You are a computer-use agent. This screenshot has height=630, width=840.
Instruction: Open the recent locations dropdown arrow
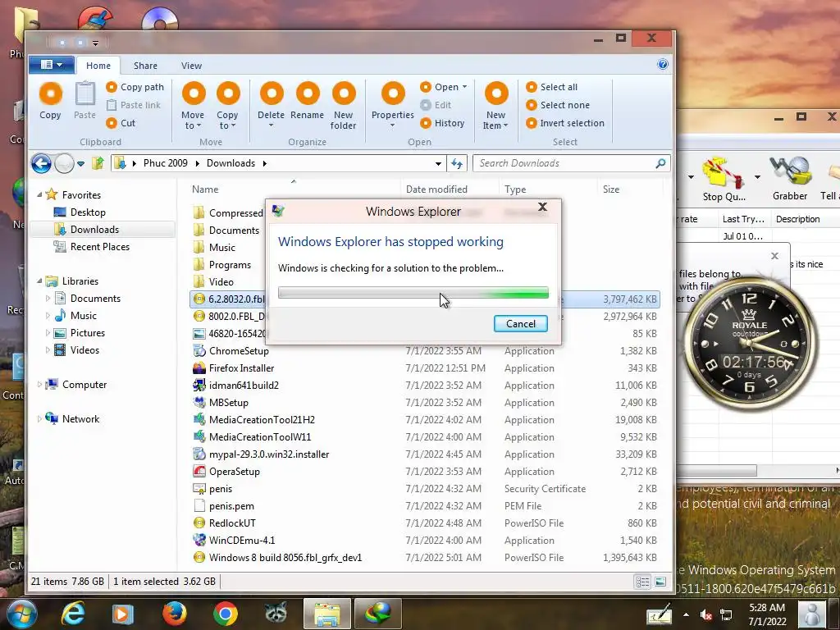pos(80,164)
